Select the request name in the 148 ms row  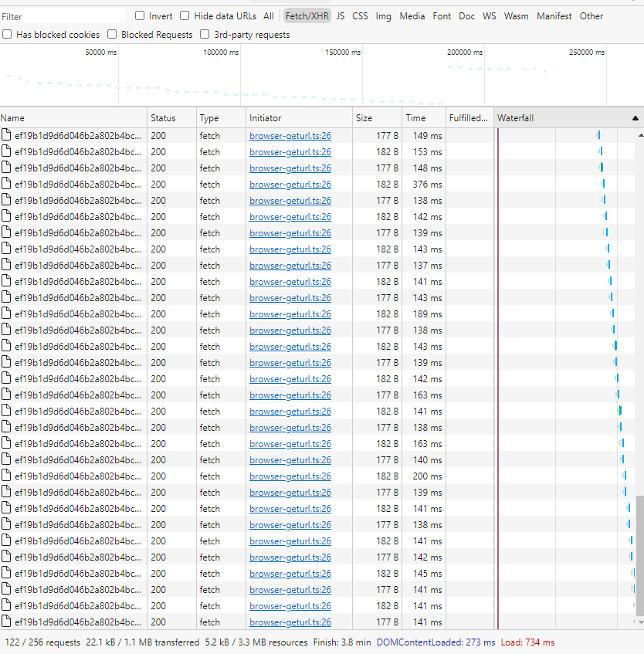coord(78,168)
